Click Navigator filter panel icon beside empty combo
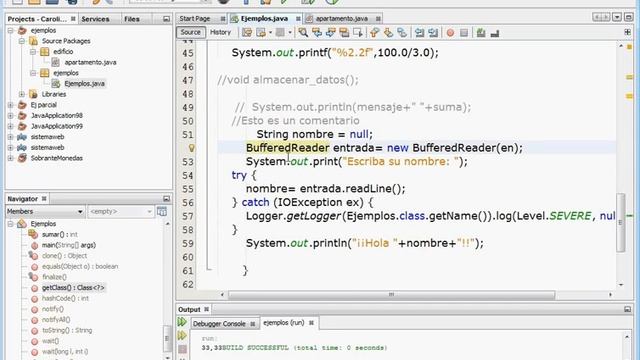The height and width of the screenshot is (360, 640). coord(162,211)
